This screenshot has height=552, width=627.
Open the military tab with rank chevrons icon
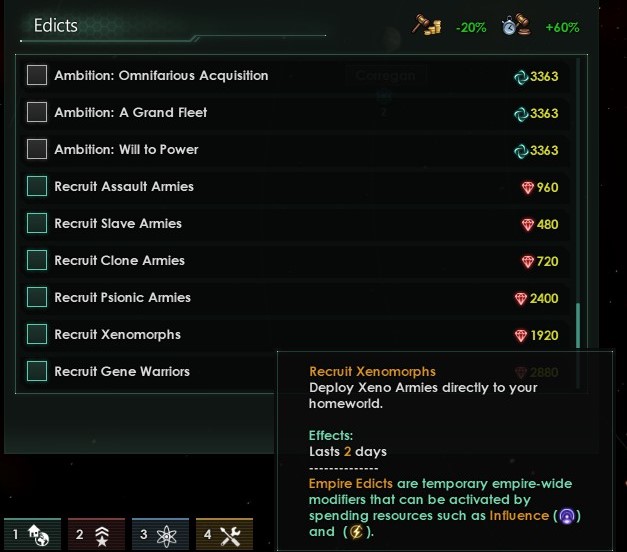coord(96,534)
